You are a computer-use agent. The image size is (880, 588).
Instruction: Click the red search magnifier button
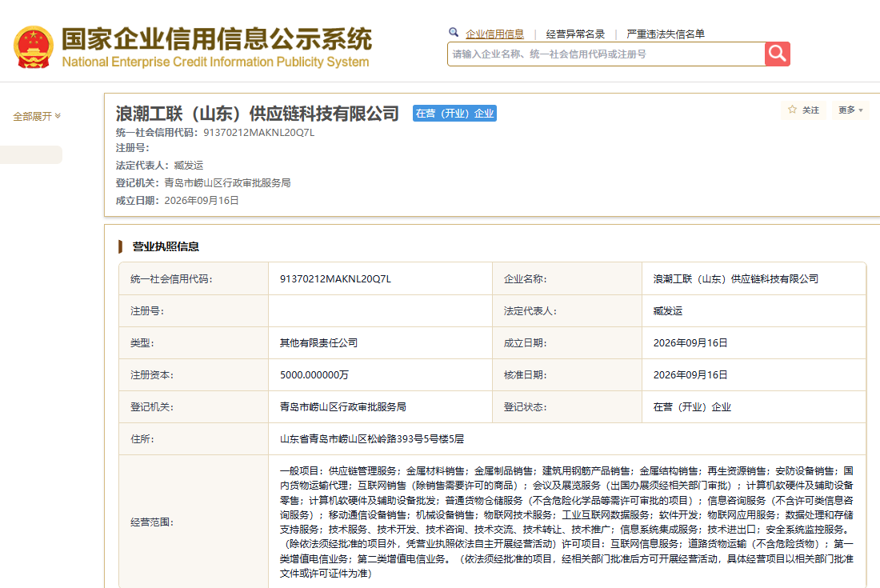(x=778, y=54)
